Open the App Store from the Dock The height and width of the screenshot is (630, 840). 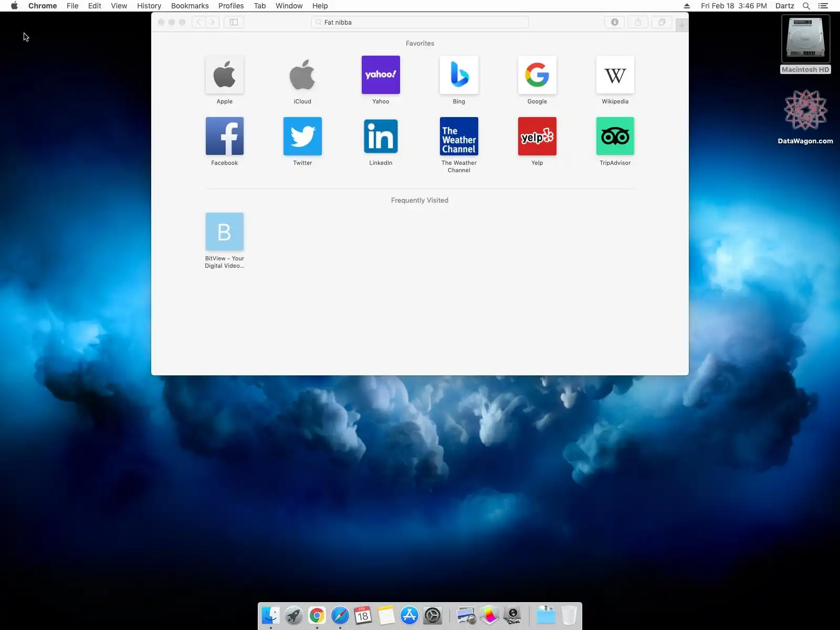pyautogui.click(x=409, y=615)
